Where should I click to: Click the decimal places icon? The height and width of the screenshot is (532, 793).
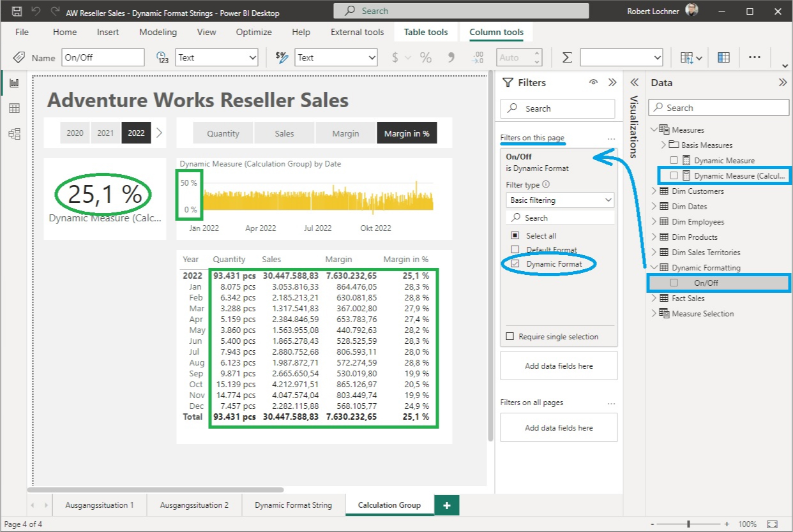[478, 57]
